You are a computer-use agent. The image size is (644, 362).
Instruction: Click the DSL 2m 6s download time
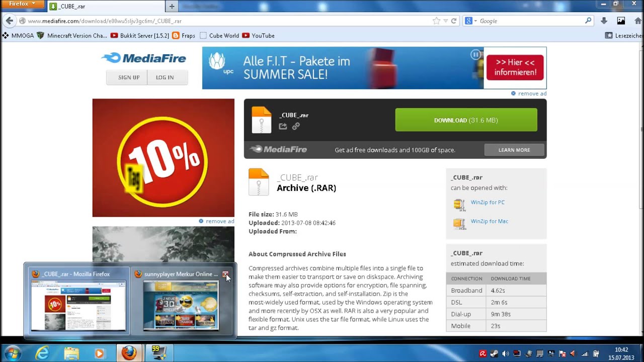pos(499,302)
